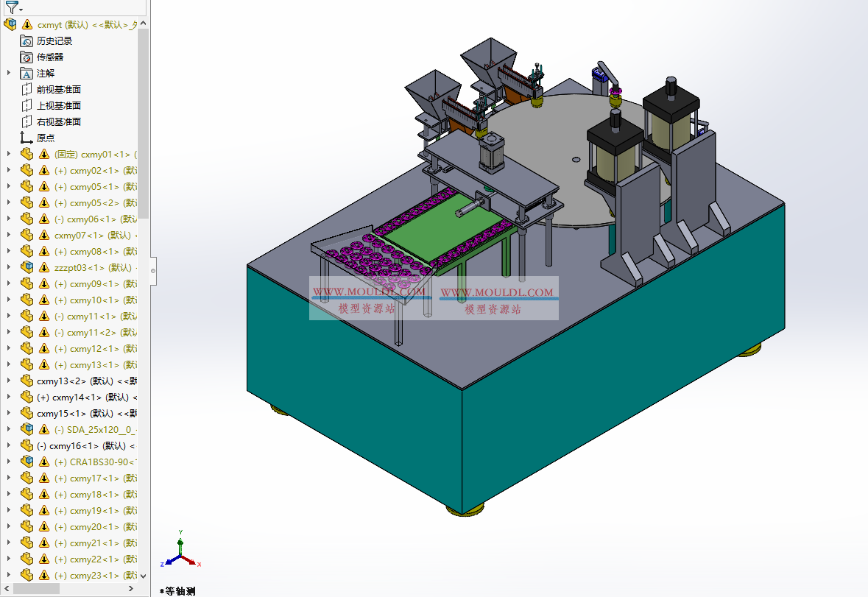Screen dimensions: 868x597
Task: Open the filter dropdown arrow
Action: pyautogui.click(x=20, y=9)
